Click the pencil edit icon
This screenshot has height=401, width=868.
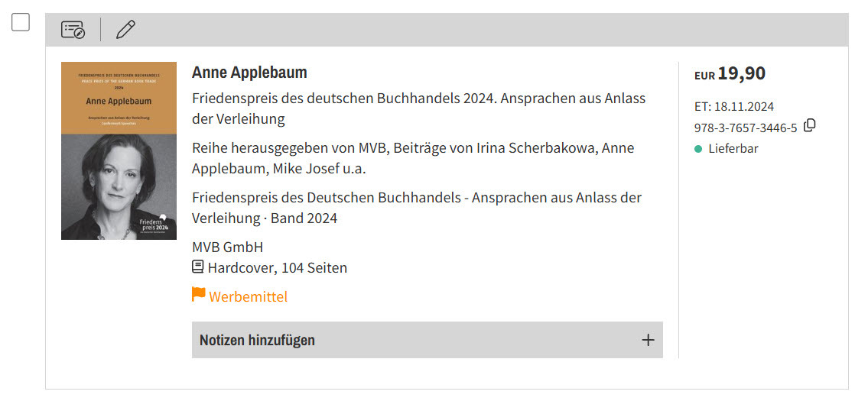[125, 29]
